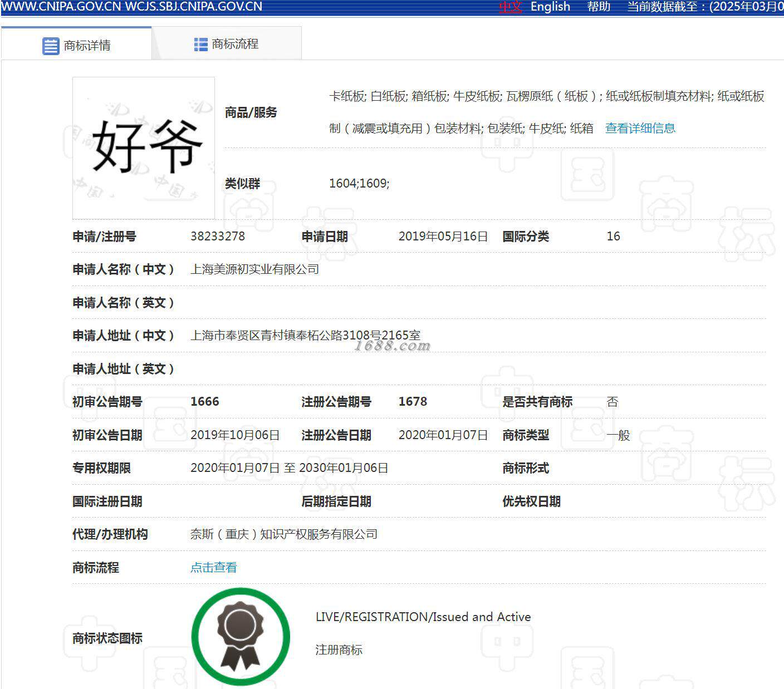
Task: Click the 注册商标 status label
Action: (x=339, y=649)
